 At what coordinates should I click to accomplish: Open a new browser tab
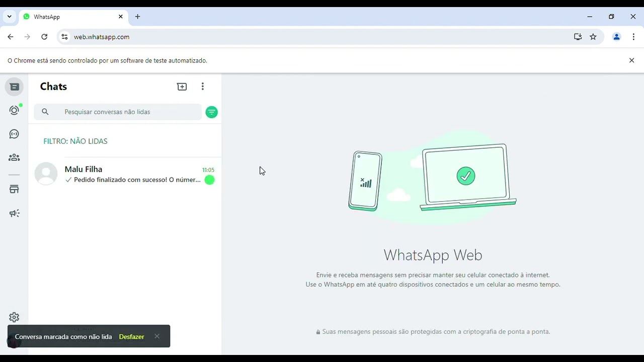pos(137,17)
